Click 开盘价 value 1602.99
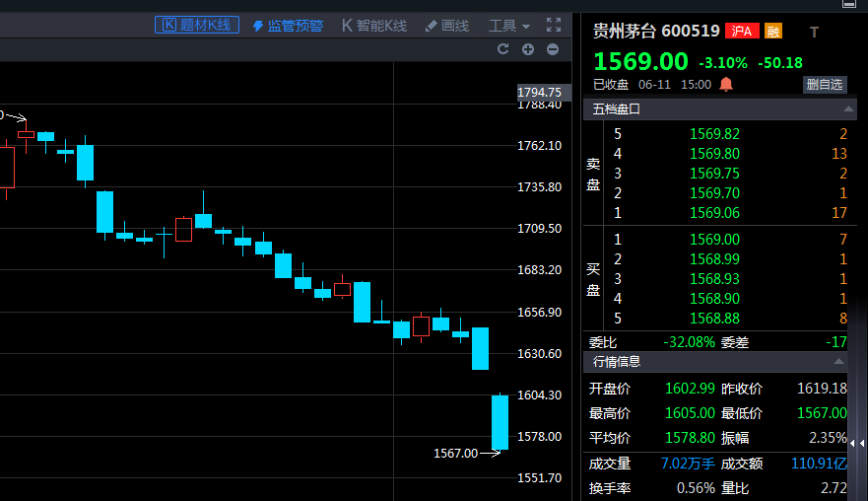This screenshot has height=501, width=868. tap(690, 388)
